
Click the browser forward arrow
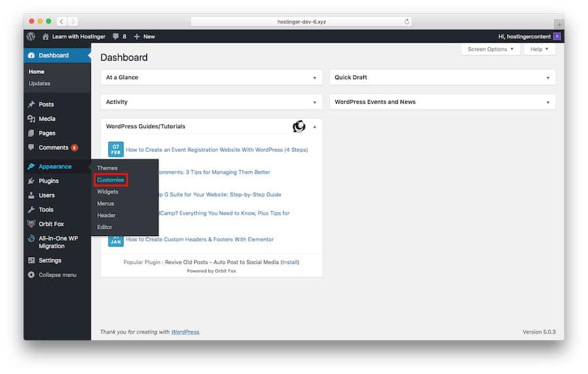point(73,22)
